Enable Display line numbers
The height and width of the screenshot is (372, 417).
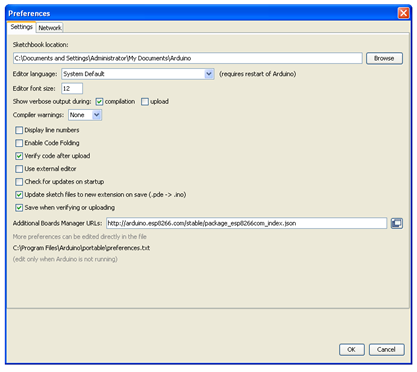(x=19, y=130)
